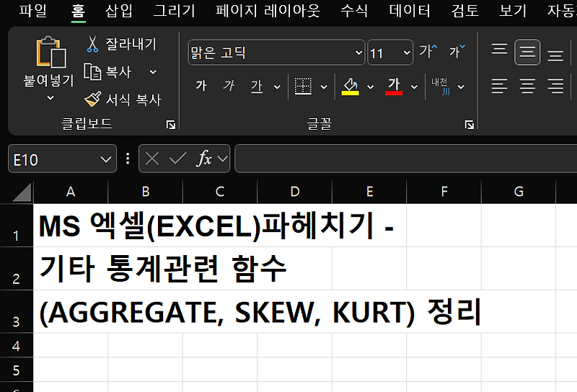Apply yellow fill color bucket
Screen dimensions: 577x392
click(x=350, y=86)
